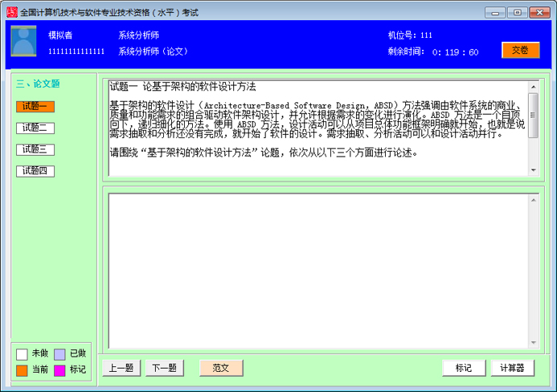The image size is (557, 392).
Task: Go to previous question with 上一题
Action: (x=121, y=368)
